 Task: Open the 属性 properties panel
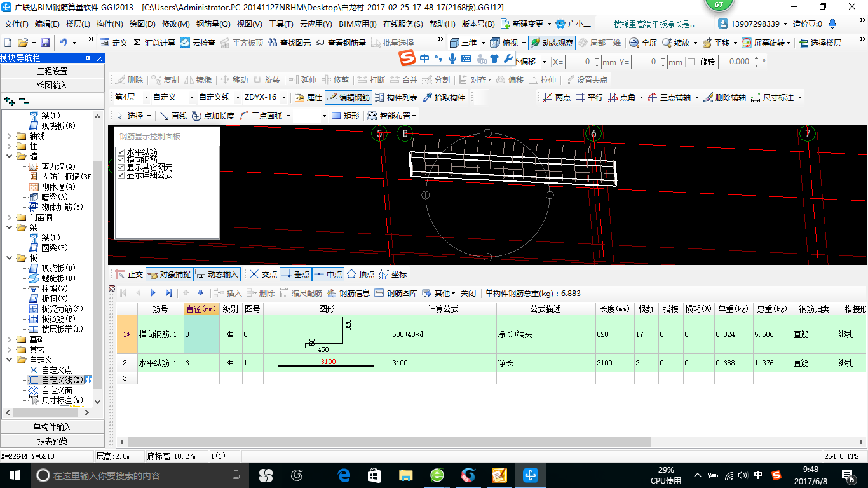[x=309, y=97]
